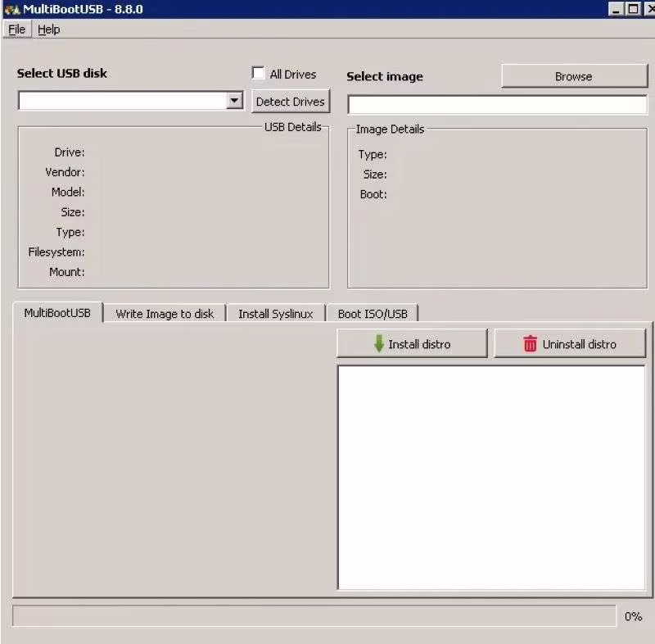
Task: Expand the USB disk dropdown arrow
Action: tap(234, 101)
